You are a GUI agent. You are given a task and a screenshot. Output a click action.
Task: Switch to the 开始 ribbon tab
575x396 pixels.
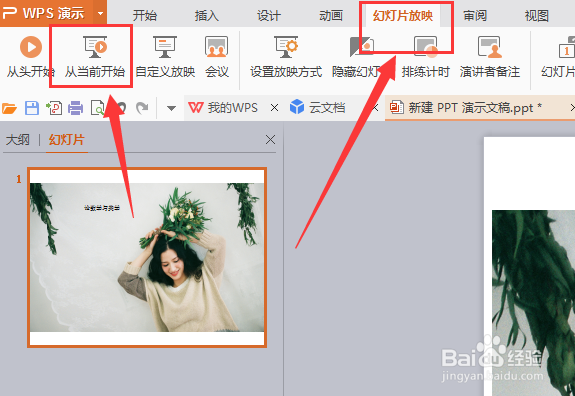[144, 16]
